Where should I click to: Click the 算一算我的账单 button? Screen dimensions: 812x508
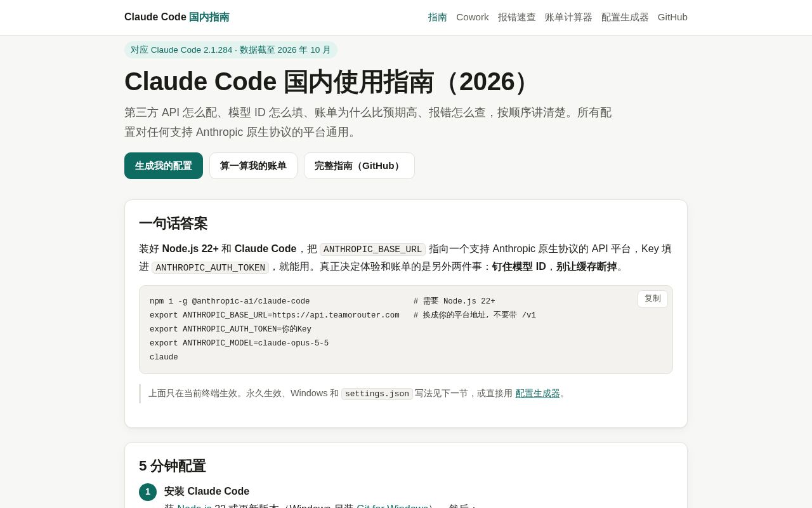click(x=253, y=166)
